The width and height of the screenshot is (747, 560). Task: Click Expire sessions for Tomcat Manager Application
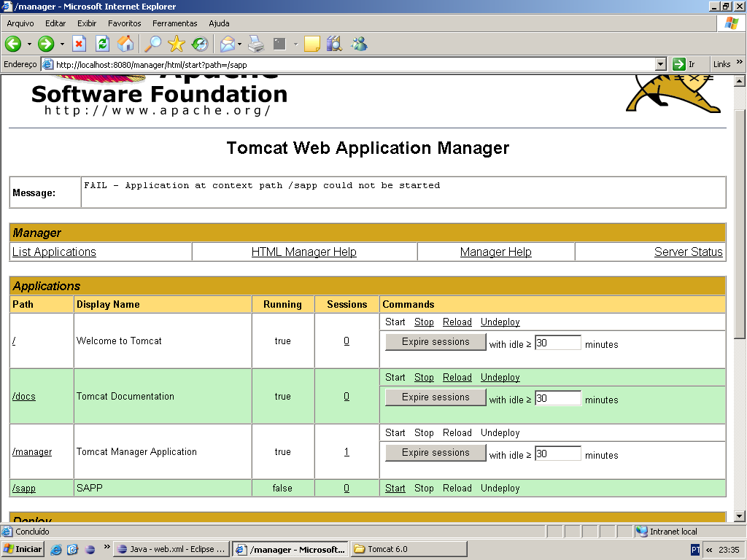coord(436,453)
